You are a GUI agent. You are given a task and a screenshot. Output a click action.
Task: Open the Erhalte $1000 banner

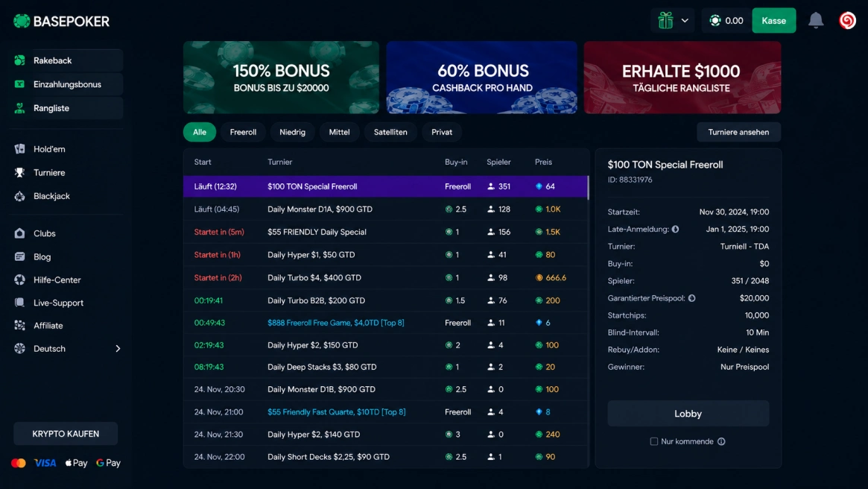pyautogui.click(x=682, y=78)
